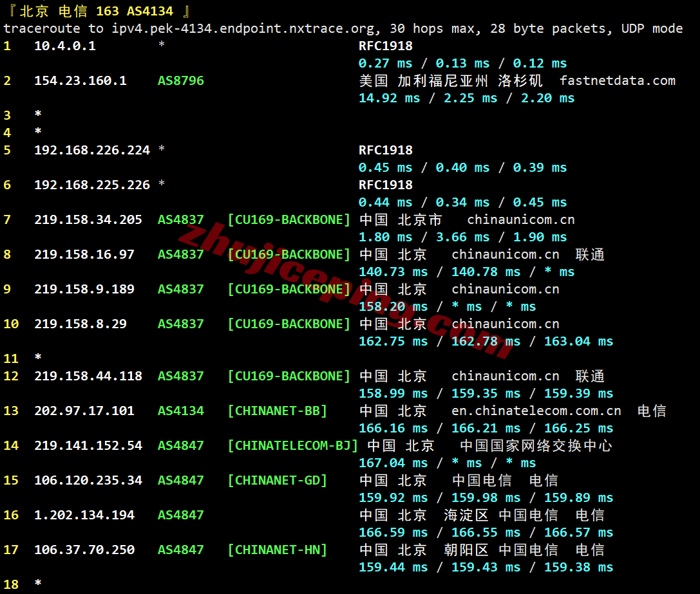
Task: Select the 159.44 ms latency value
Action: (x=393, y=568)
